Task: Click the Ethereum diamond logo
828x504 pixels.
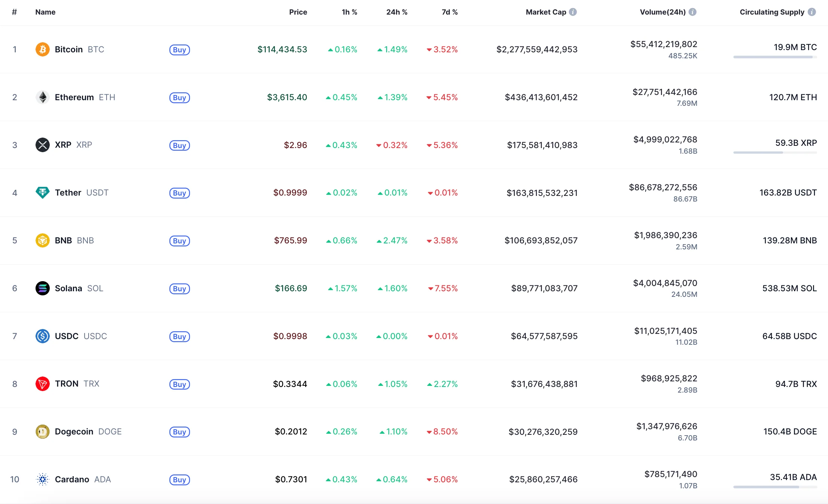Action: (42, 97)
